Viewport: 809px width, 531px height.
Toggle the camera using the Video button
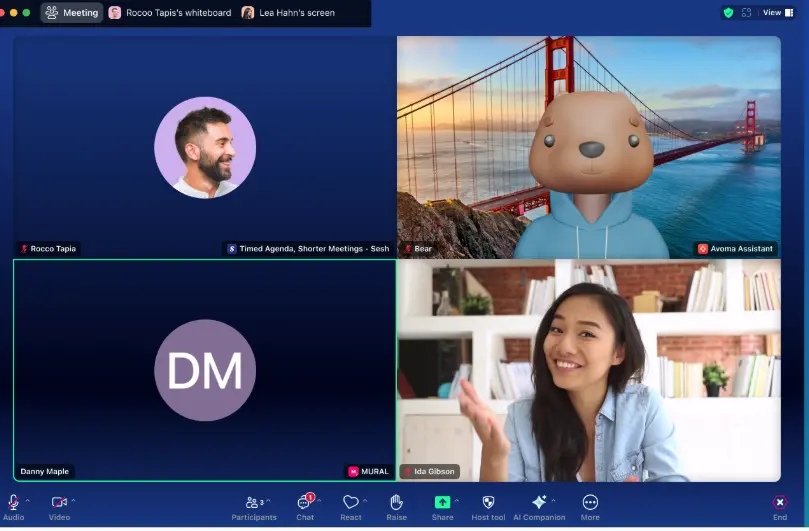(59, 503)
